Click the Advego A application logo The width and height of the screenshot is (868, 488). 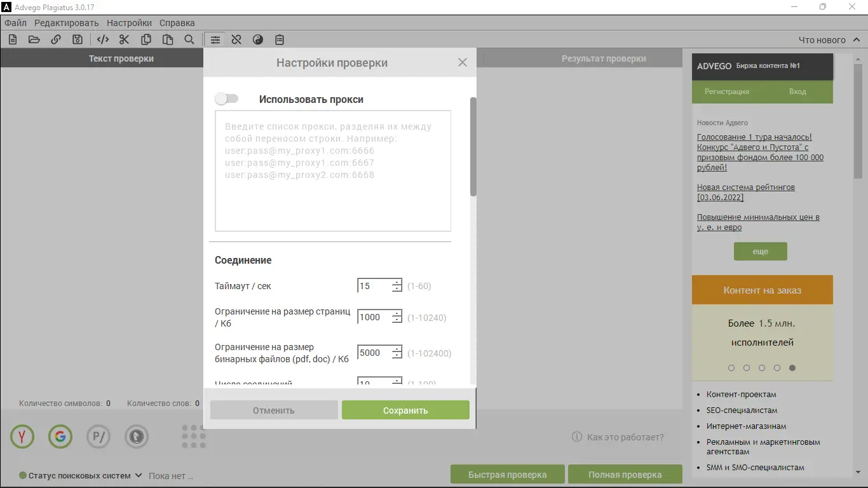[6, 6]
